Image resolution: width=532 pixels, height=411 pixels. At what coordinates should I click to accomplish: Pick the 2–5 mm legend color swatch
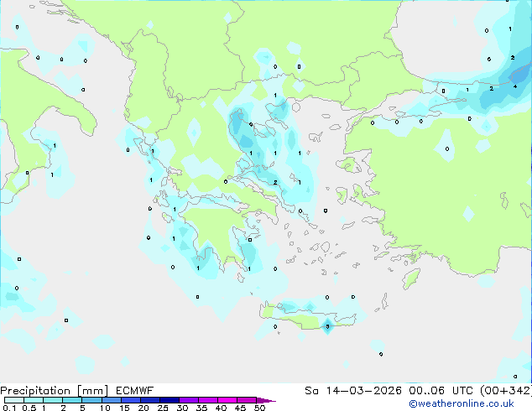pos(72,400)
